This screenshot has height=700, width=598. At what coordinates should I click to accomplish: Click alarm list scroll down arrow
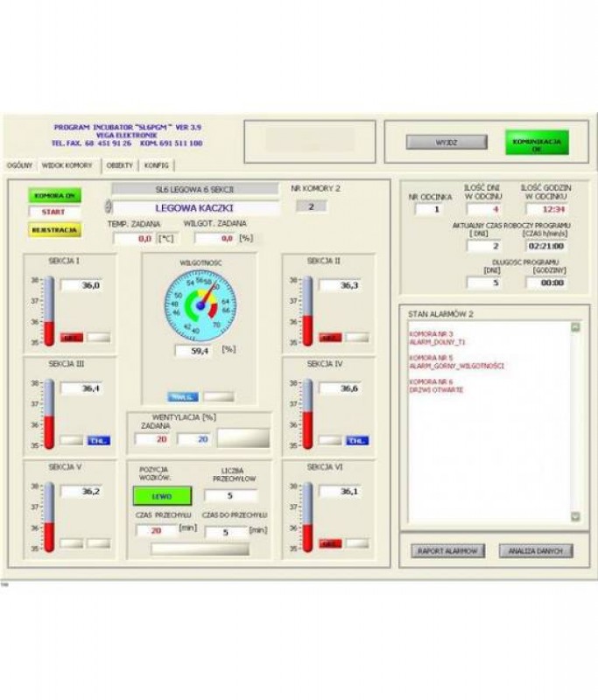(575, 516)
